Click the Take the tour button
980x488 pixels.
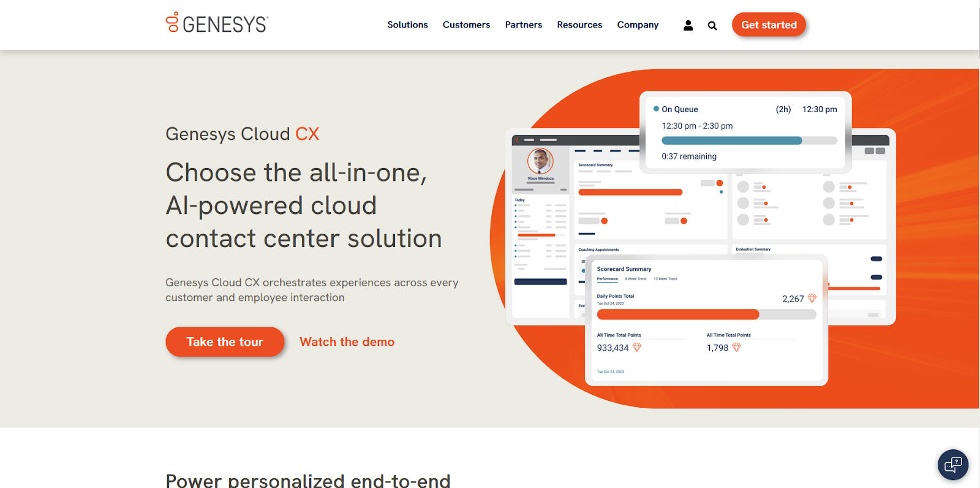pos(225,341)
